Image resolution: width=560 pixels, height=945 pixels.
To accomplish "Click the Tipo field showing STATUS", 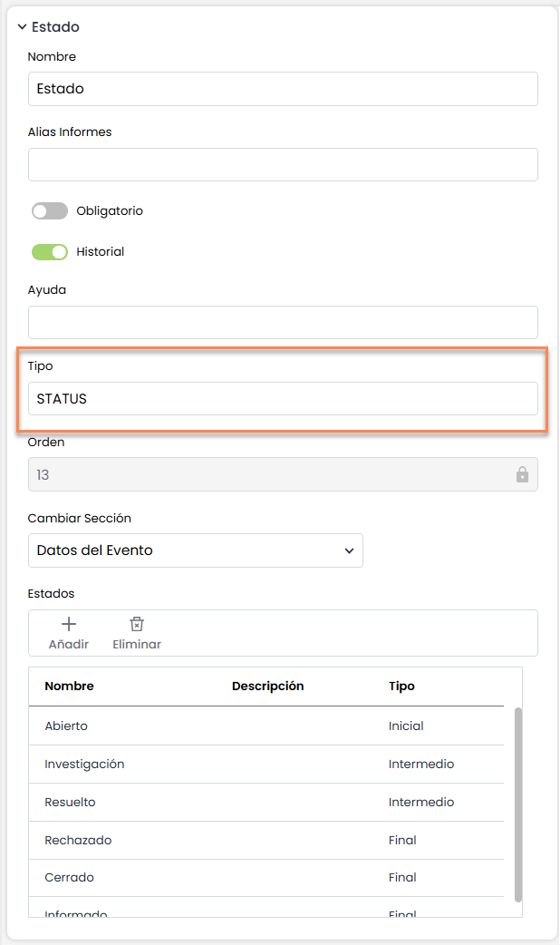I will point(283,399).
